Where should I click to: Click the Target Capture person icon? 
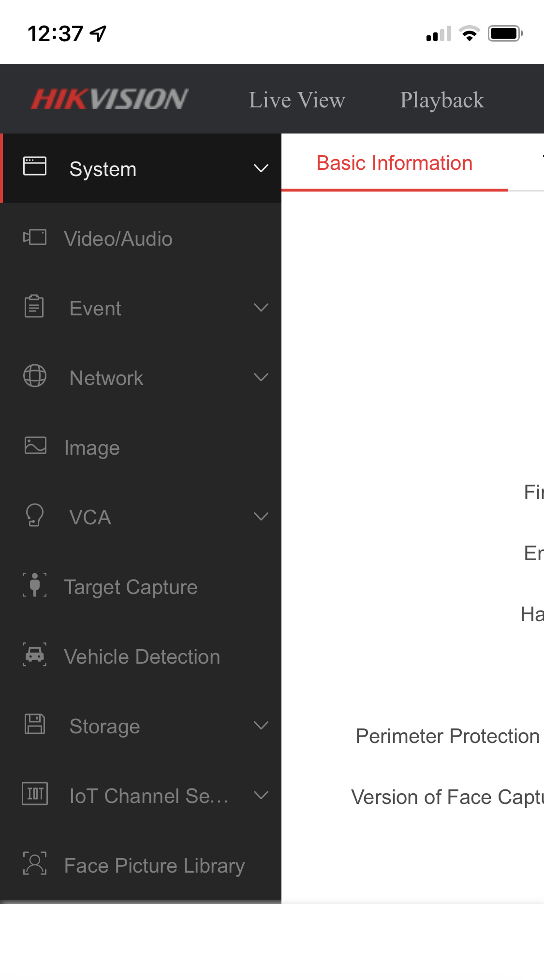[x=35, y=585]
